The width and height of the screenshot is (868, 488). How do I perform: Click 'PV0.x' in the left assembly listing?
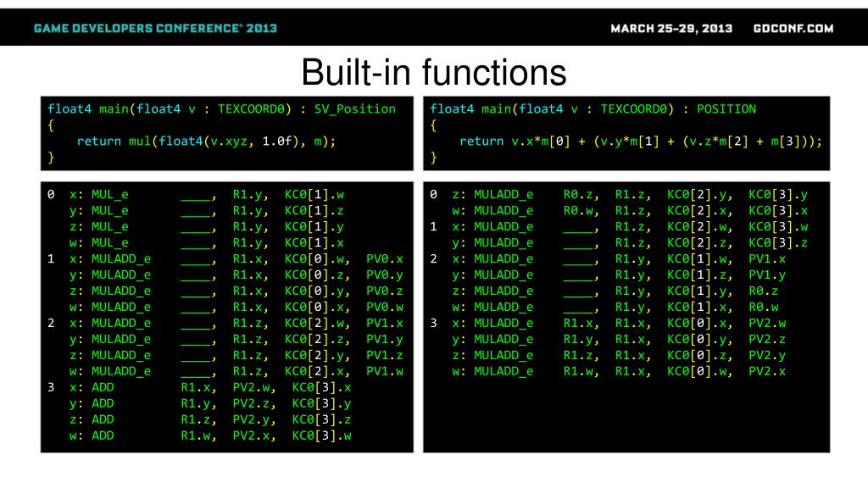click(385, 259)
